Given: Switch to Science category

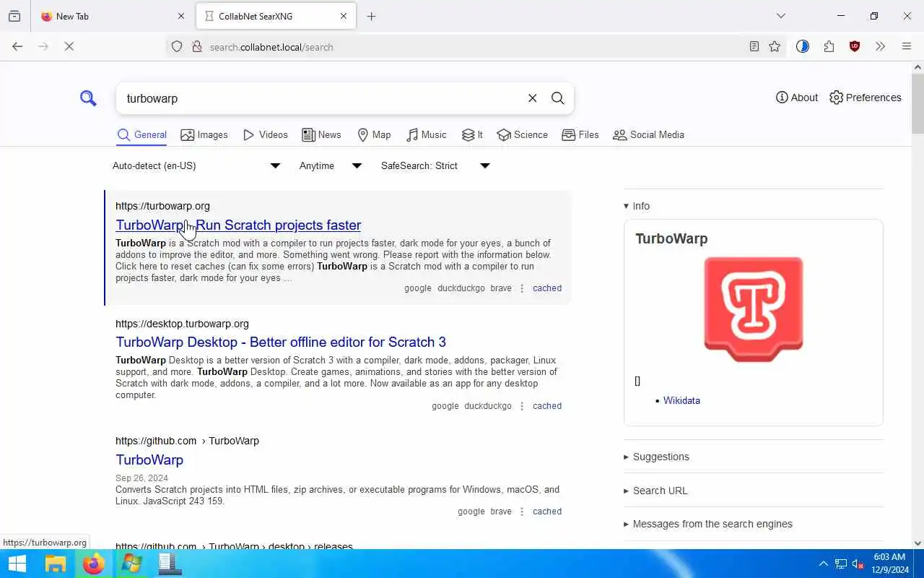Looking at the screenshot, I should (522, 135).
